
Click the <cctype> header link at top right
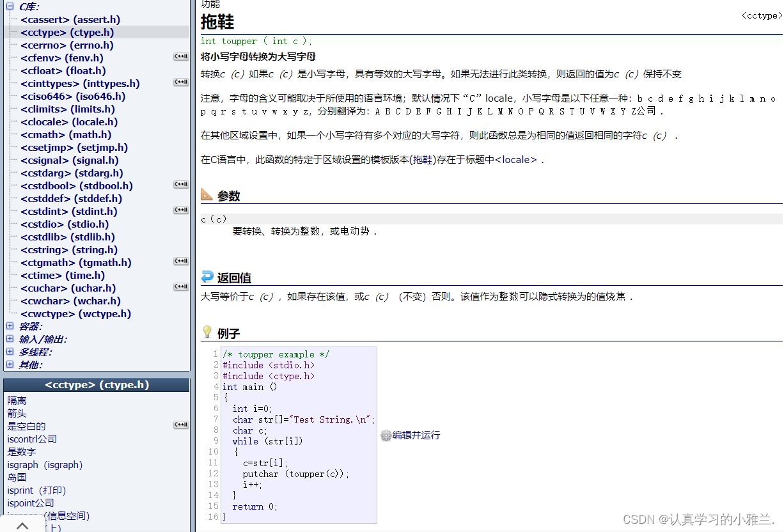tap(760, 15)
